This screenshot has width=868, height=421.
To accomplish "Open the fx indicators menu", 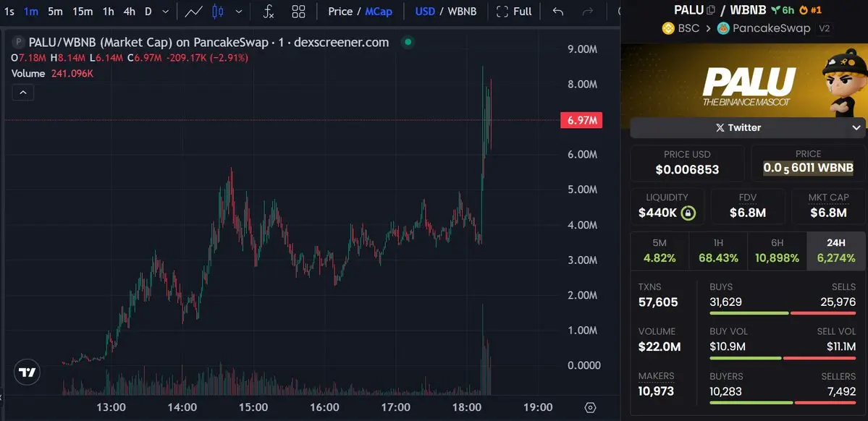I will pyautogui.click(x=268, y=12).
